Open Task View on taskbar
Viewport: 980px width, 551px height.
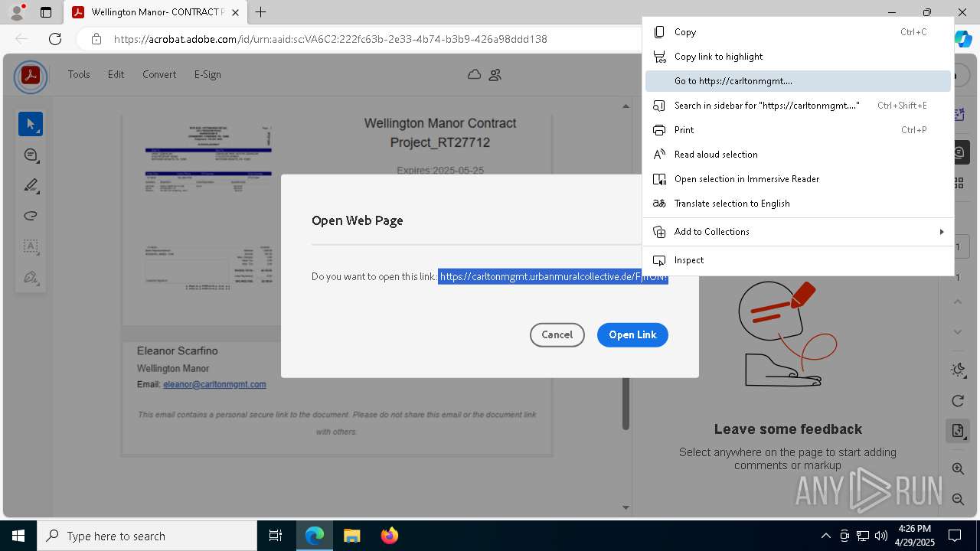click(x=276, y=536)
